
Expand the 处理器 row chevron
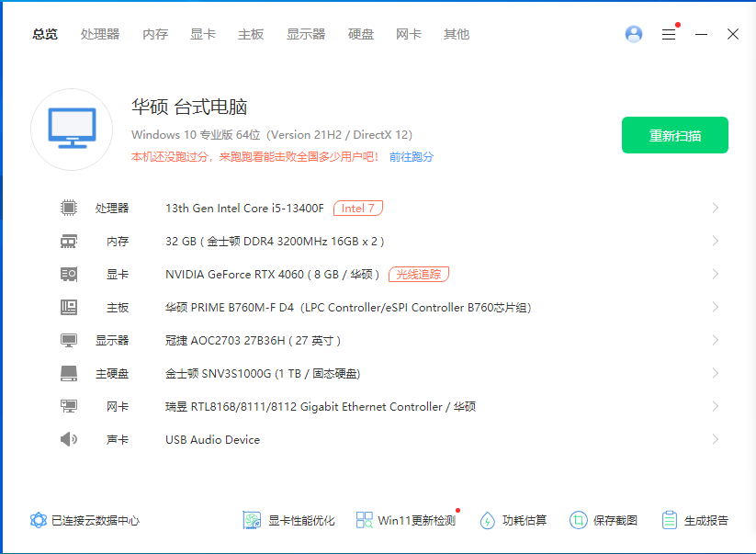tap(716, 208)
